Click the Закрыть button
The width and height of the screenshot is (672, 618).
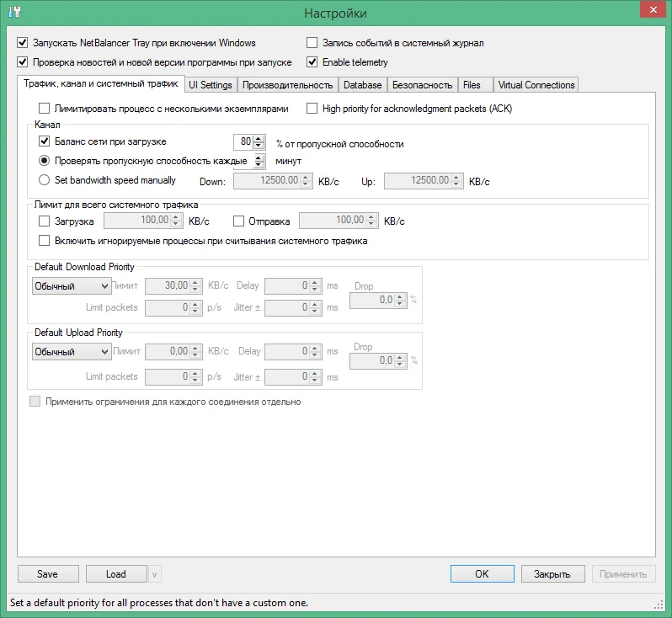tap(553, 574)
